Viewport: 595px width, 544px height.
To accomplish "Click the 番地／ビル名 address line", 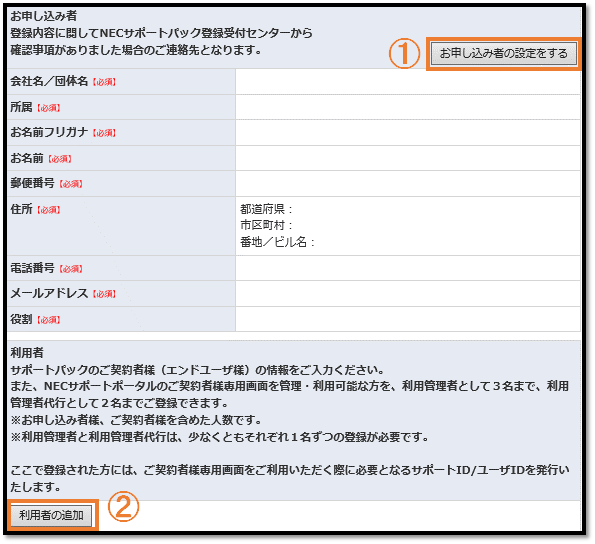I will (277, 242).
